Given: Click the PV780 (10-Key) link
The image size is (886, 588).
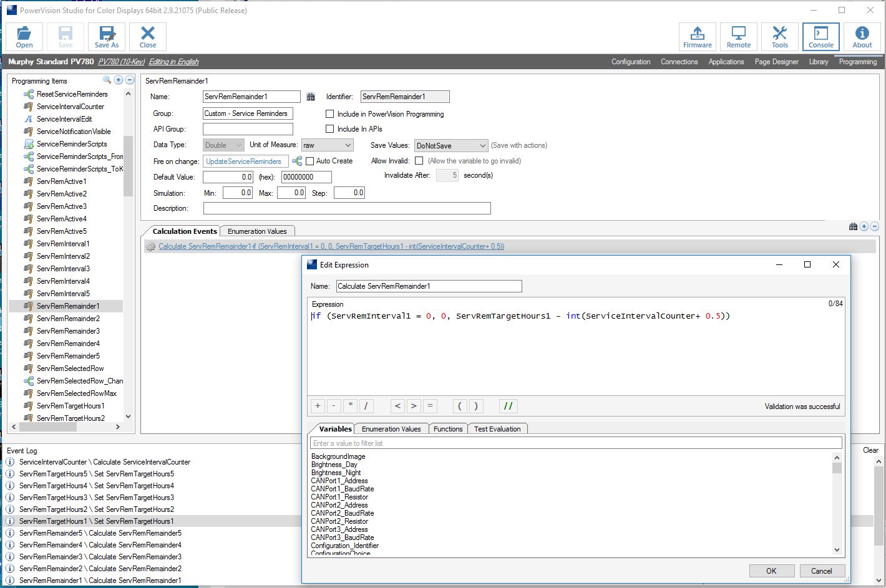Looking at the screenshot, I should point(121,62).
